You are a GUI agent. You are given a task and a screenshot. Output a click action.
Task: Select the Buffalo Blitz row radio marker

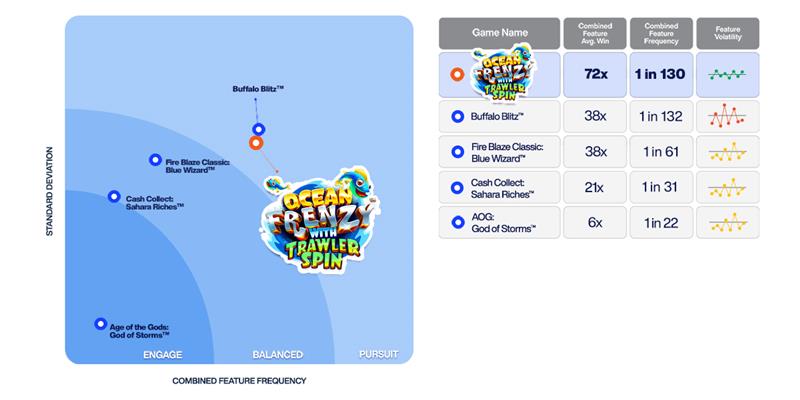(457, 117)
